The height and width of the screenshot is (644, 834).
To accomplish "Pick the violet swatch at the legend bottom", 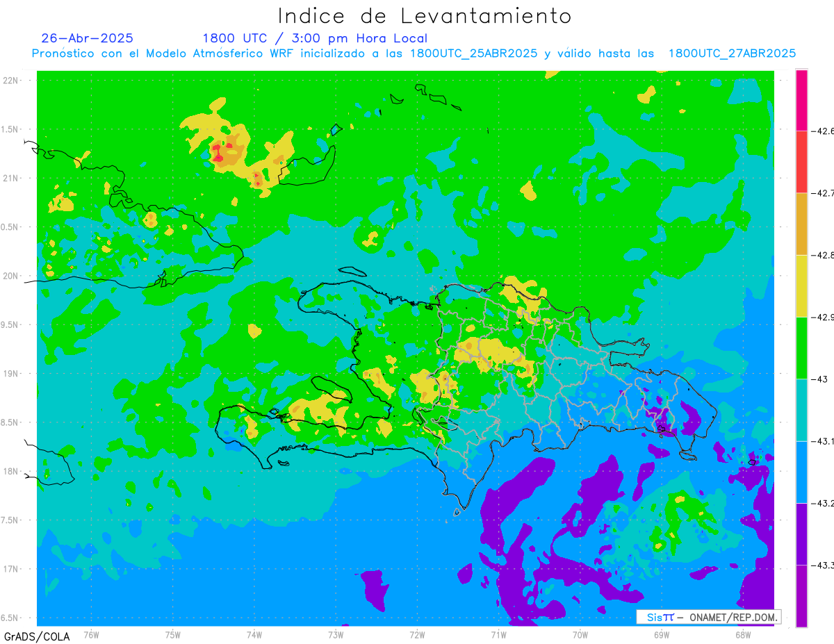I will click(801, 596).
